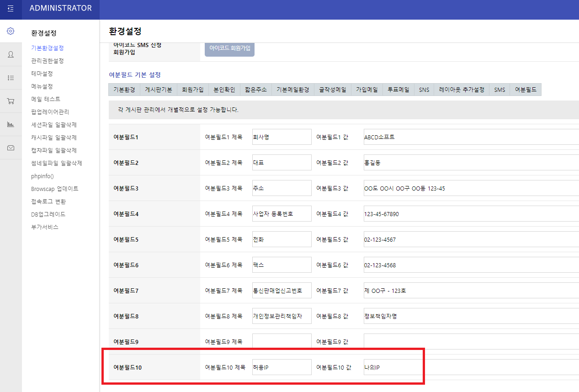Image resolution: width=579 pixels, height=392 pixels.
Task: Go to 테마설정 in the left menu
Action: pos(42,74)
